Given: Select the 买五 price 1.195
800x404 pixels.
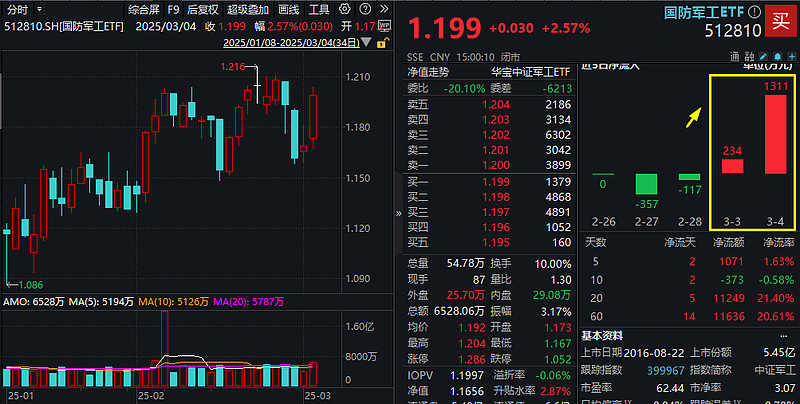Looking at the screenshot, I should 495,242.
